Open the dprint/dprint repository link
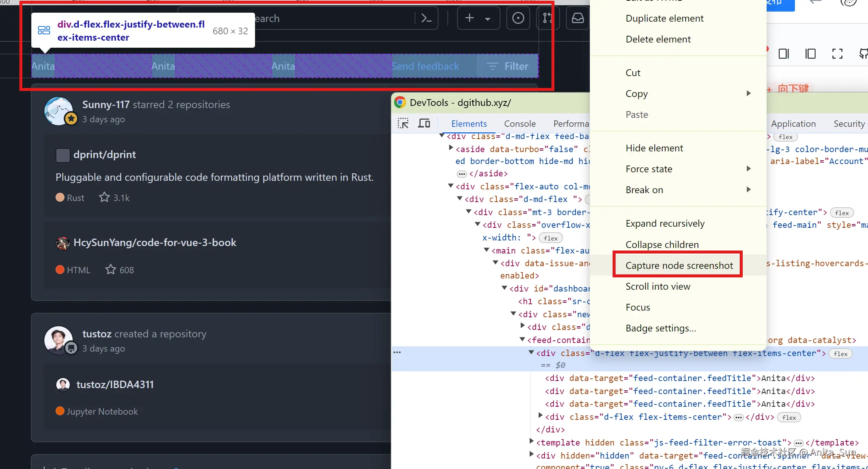 pos(104,155)
